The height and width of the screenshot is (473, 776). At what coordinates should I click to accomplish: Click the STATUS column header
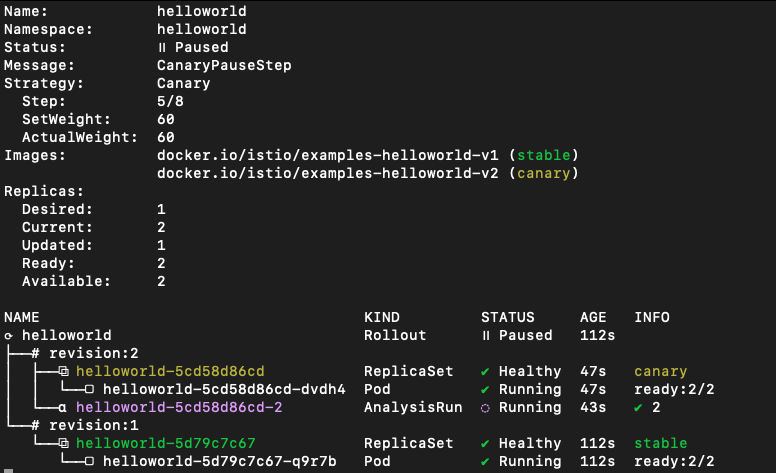pos(508,317)
